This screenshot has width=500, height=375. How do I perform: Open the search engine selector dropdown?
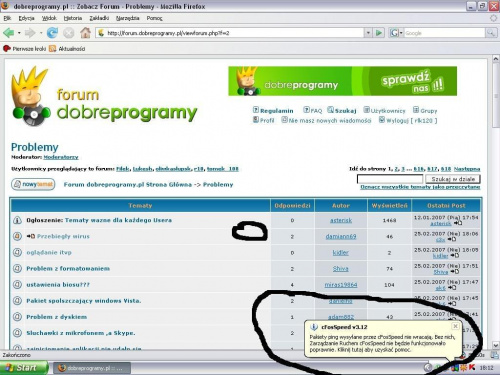(x=396, y=33)
